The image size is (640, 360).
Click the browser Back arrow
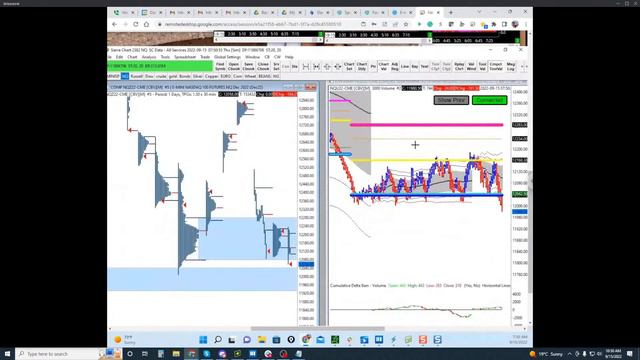pyautogui.click(x=115, y=24)
